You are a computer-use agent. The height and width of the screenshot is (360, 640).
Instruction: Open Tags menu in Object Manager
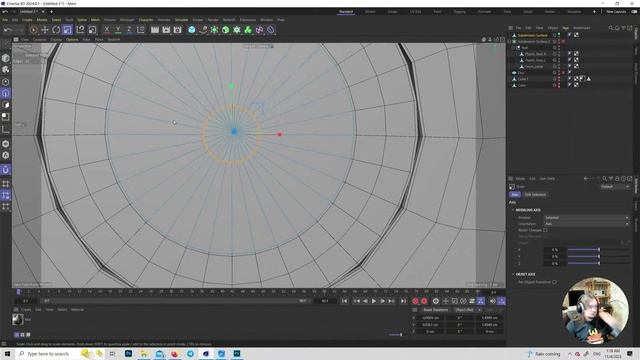[566, 28]
